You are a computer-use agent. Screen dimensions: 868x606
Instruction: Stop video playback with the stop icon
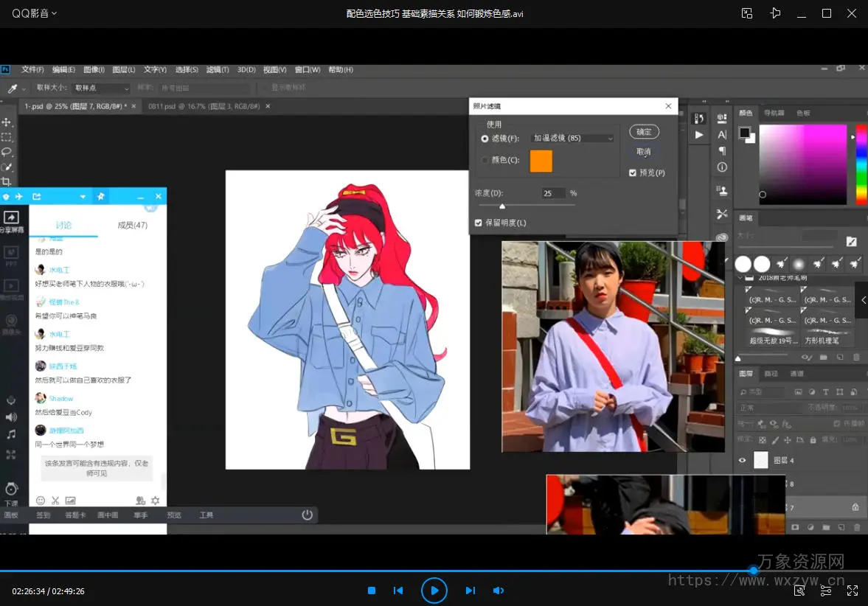point(372,591)
